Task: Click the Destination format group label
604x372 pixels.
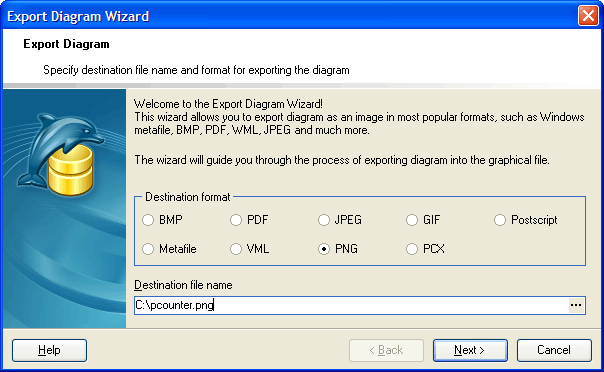Action: [x=188, y=197]
